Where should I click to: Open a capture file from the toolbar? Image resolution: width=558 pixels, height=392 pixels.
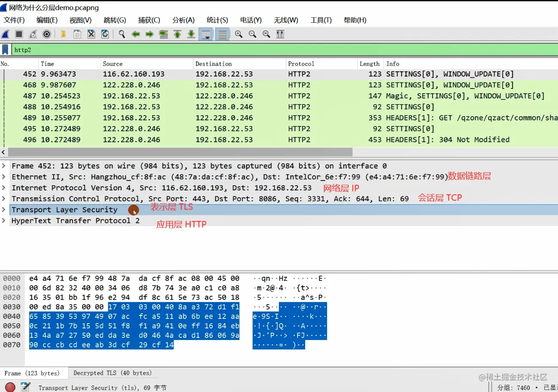[x=63, y=34]
